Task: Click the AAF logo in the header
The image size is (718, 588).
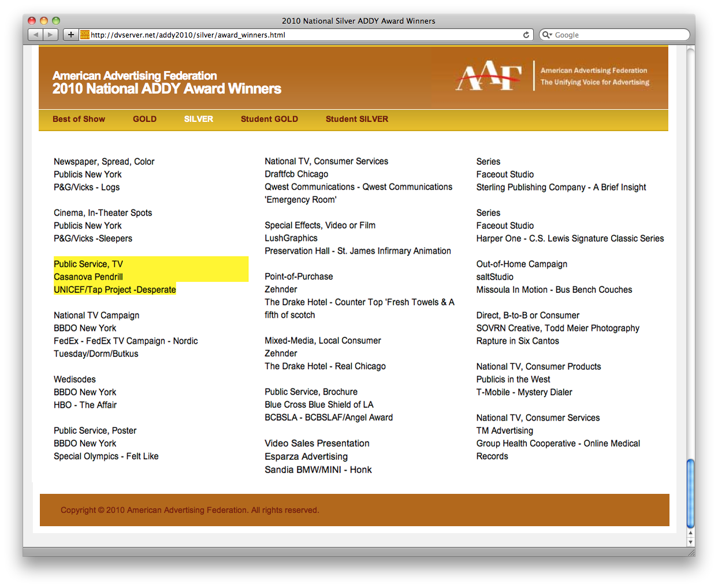Action: [489, 76]
